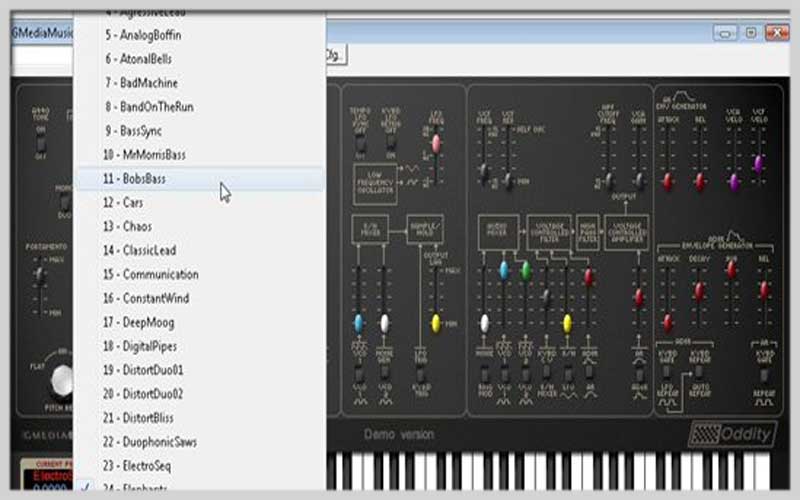Image resolution: width=800 pixels, height=500 pixels.
Task: Click the blue Audio Mixer VCO 1 slider
Action: pyautogui.click(x=504, y=270)
